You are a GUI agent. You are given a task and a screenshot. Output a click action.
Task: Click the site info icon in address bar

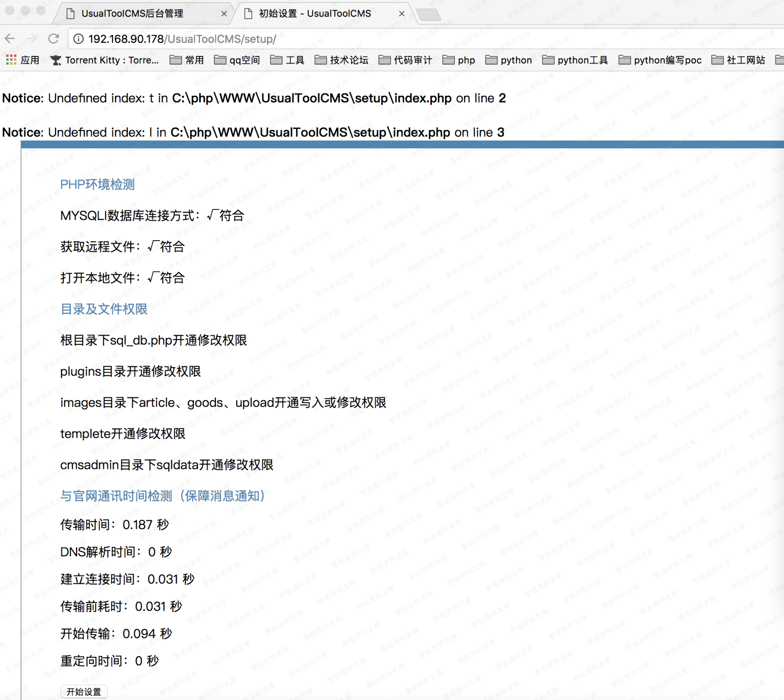(x=78, y=39)
